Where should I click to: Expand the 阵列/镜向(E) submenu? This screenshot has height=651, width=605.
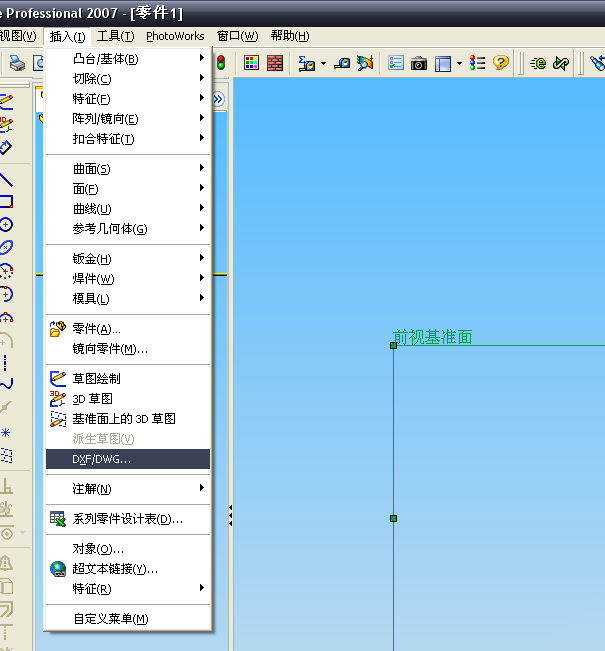tap(127, 119)
